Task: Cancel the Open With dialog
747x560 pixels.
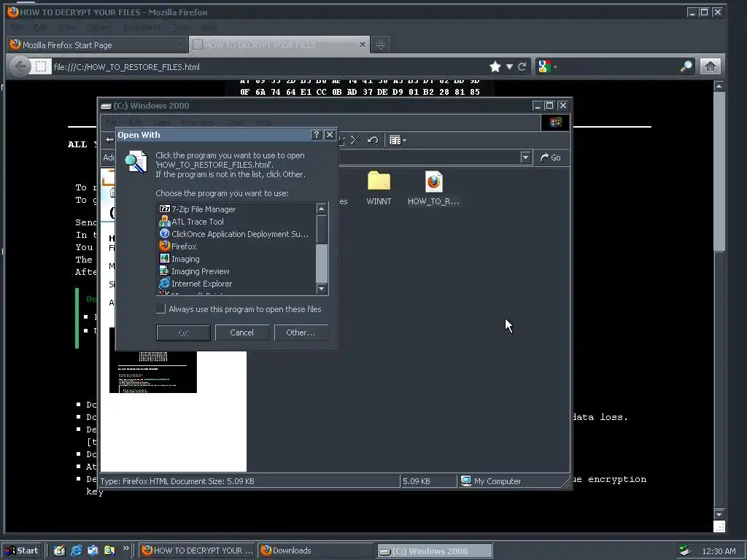Action: [242, 332]
